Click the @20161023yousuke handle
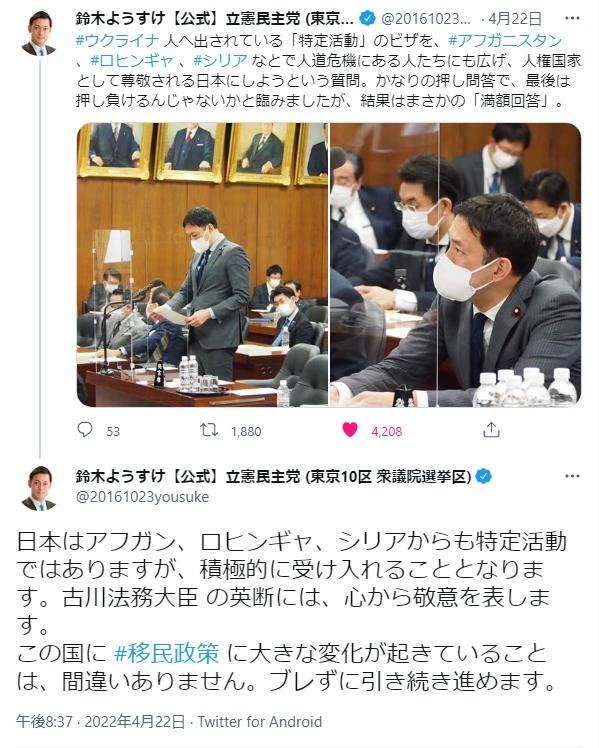 142,497
